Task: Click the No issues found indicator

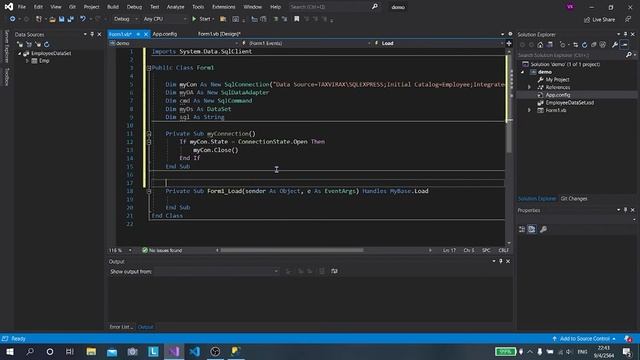Action: (162, 250)
